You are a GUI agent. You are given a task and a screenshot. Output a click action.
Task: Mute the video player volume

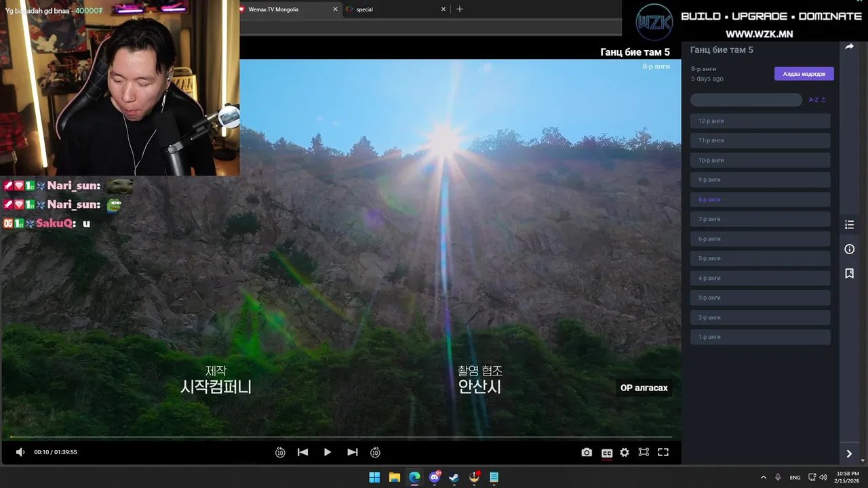[x=20, y=452]
